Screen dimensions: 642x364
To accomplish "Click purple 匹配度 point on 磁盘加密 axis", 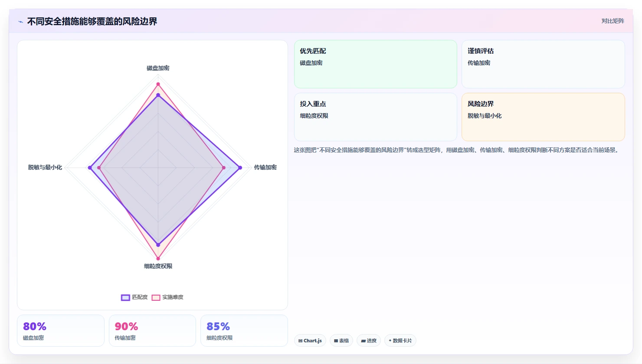I will (x=158, y=95).
